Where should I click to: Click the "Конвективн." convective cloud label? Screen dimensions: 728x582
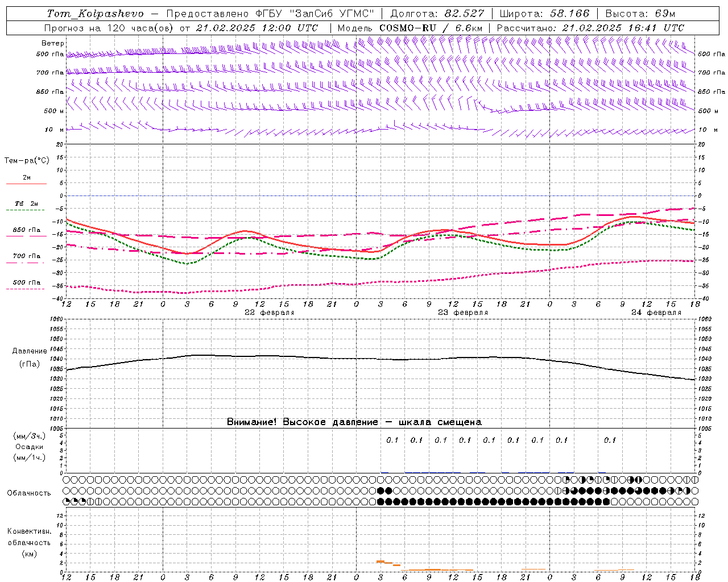pos(29,531)
